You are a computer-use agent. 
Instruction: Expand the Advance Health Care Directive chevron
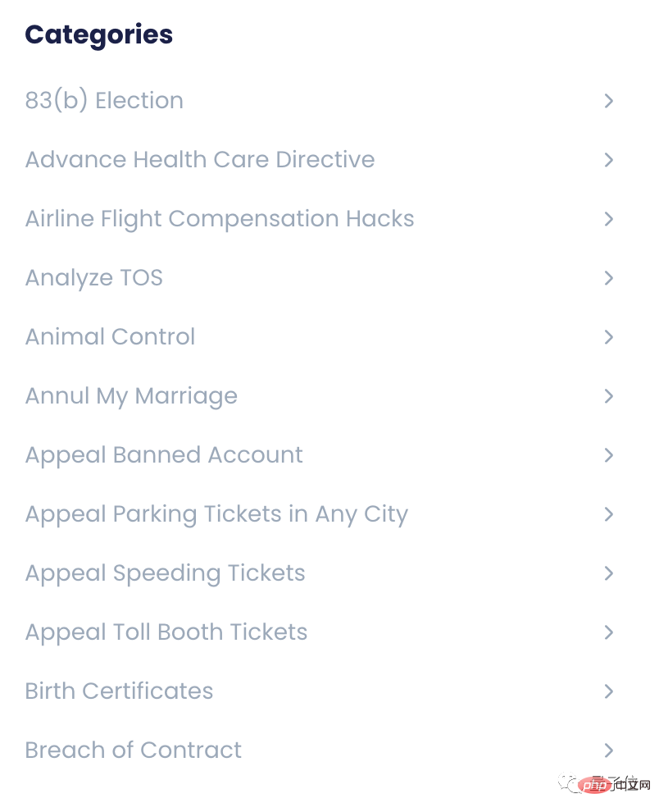(x=608, y=160)
